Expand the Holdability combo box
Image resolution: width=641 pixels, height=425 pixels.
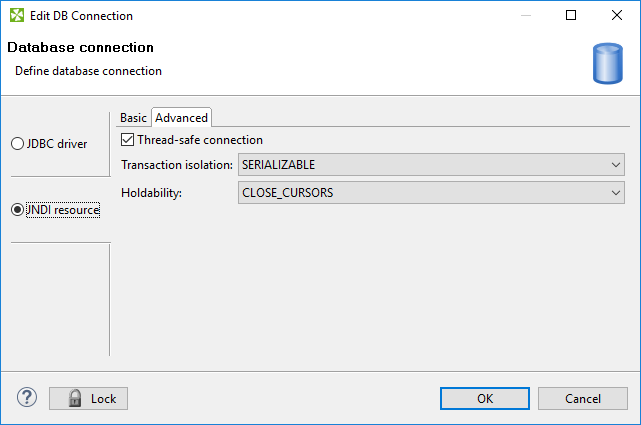tap(431, 193)
